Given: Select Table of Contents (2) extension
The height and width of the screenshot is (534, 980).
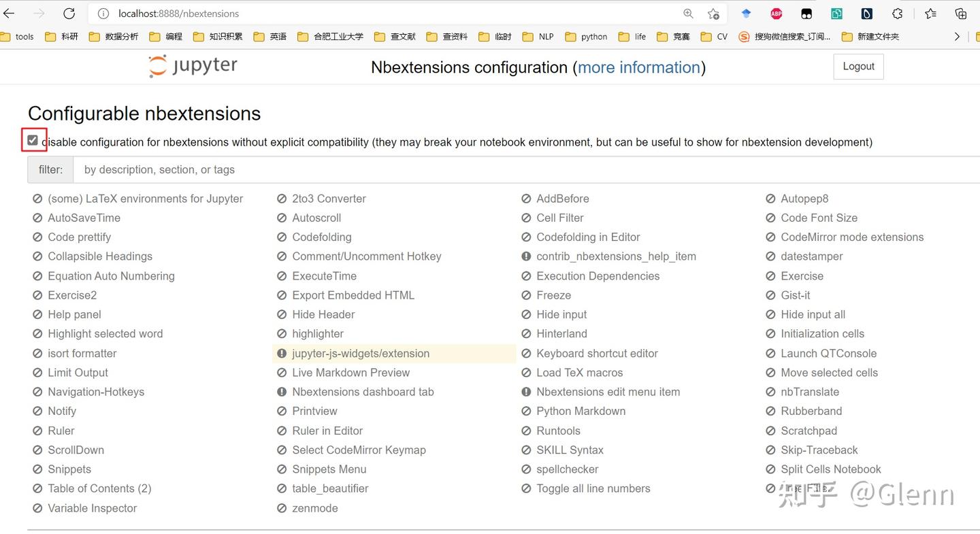Looking at the screenshot, I should (99, 488).
